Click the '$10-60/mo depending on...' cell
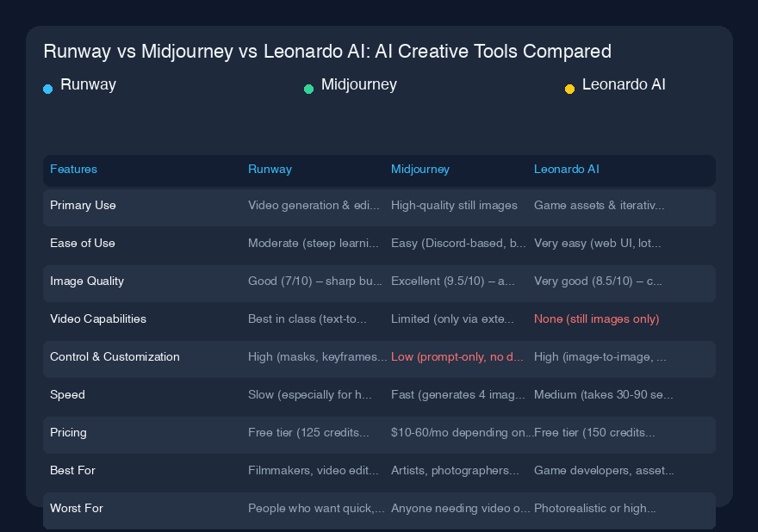Image resolution: width=758 pixels, height=532 pixels. [463, 432]
